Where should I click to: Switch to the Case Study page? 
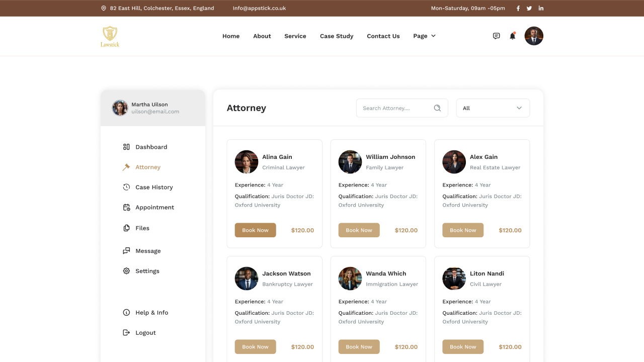tap(336, 36)
